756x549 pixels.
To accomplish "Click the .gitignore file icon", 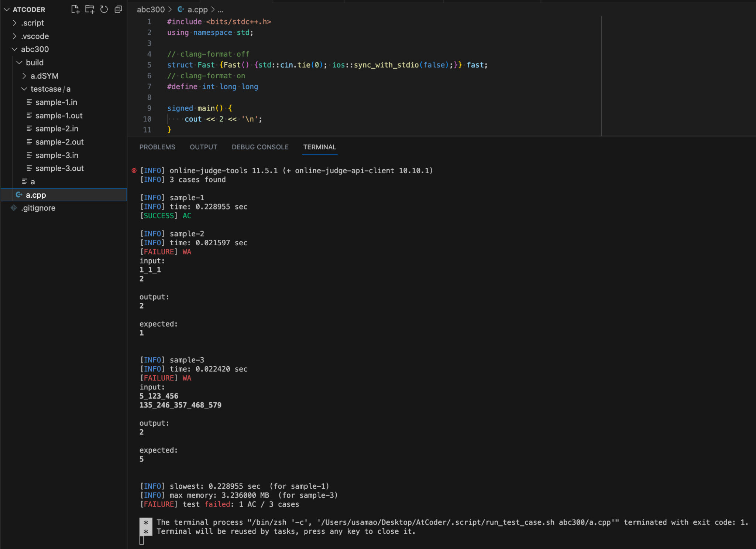I will click(14, 208).
